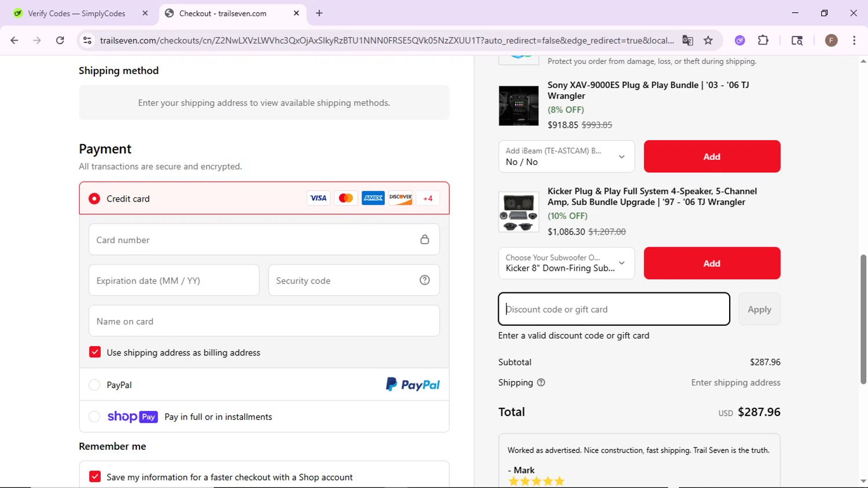Select the Shop Pay radio button

(x=94, y=417)
